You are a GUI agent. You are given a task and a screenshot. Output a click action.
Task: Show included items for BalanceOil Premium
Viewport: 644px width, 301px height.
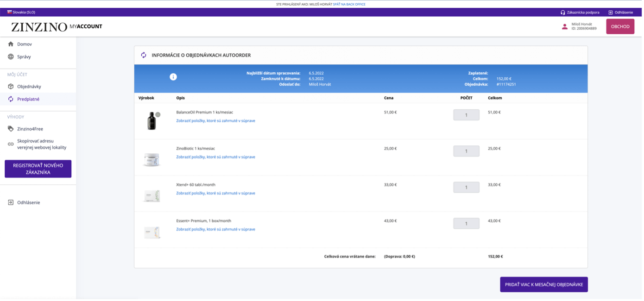[215, 121]
